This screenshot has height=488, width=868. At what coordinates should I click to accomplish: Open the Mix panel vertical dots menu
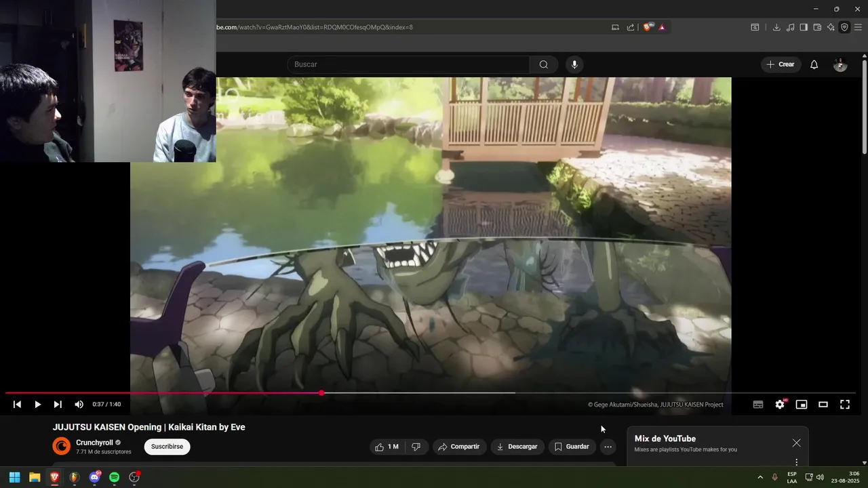796,462
